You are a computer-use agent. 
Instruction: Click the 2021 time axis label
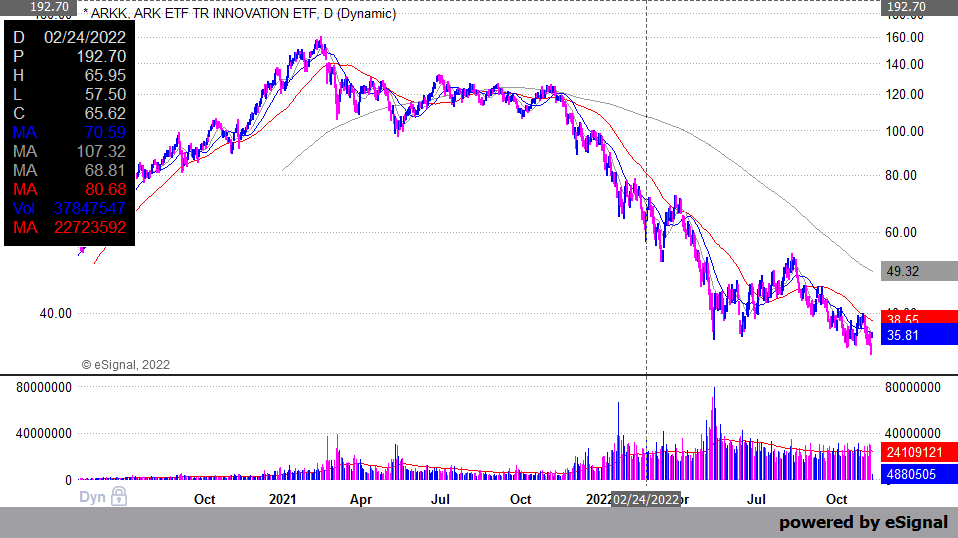(x=282, y=500)
